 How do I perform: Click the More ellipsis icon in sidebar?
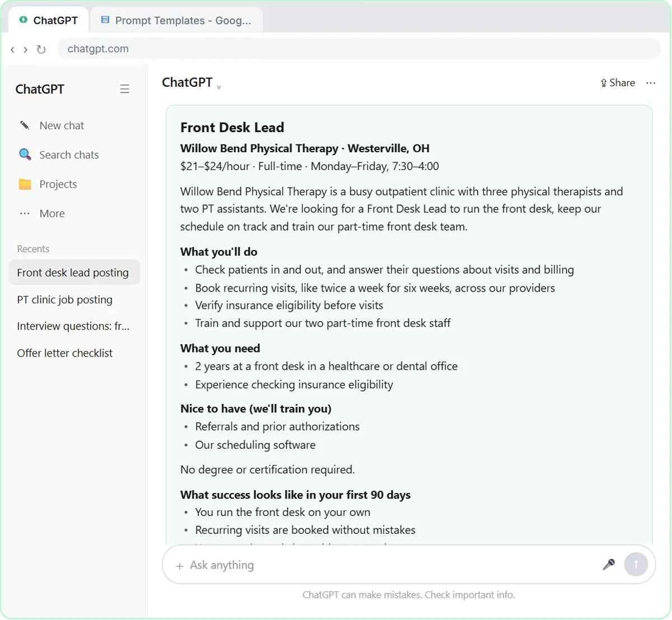click(x=25, y=213)
